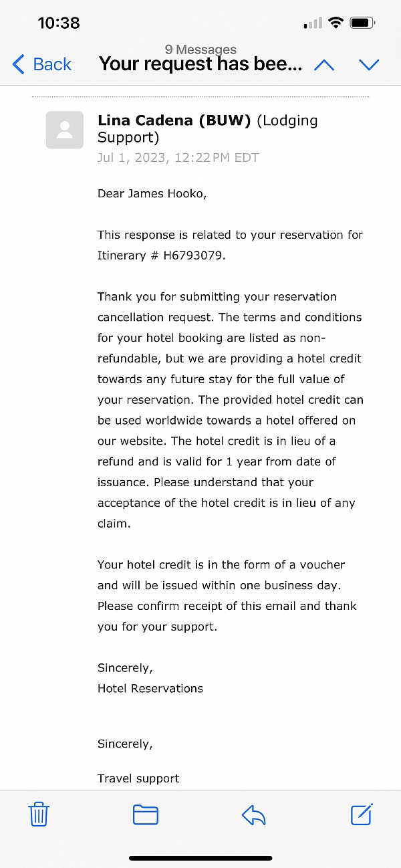Tap the Dear James Hooko greeting
The height and width of the screenshot is (868, 401).
point(152,194)
